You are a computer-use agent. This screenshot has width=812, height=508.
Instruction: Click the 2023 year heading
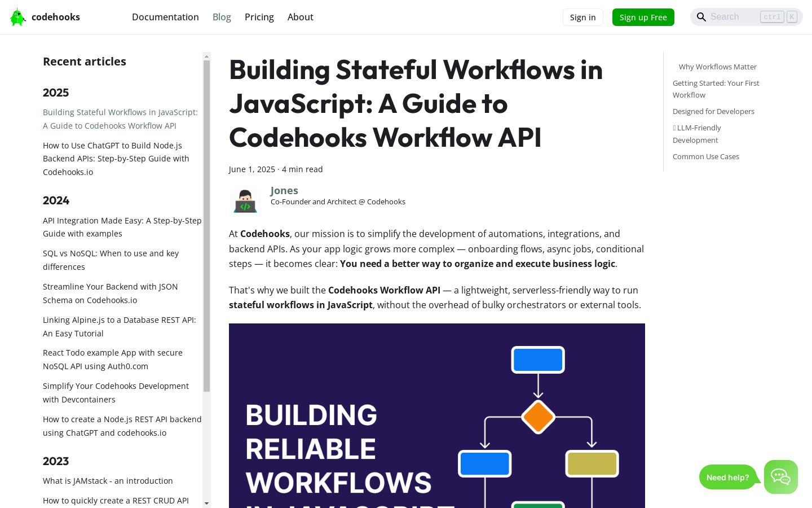click(x=56, y=461)
